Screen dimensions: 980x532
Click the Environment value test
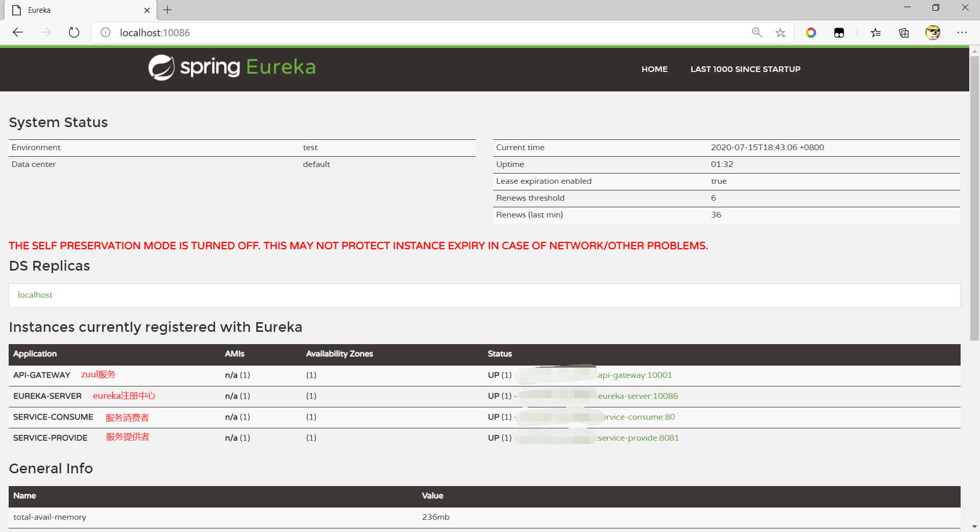(x=310, y=148)
